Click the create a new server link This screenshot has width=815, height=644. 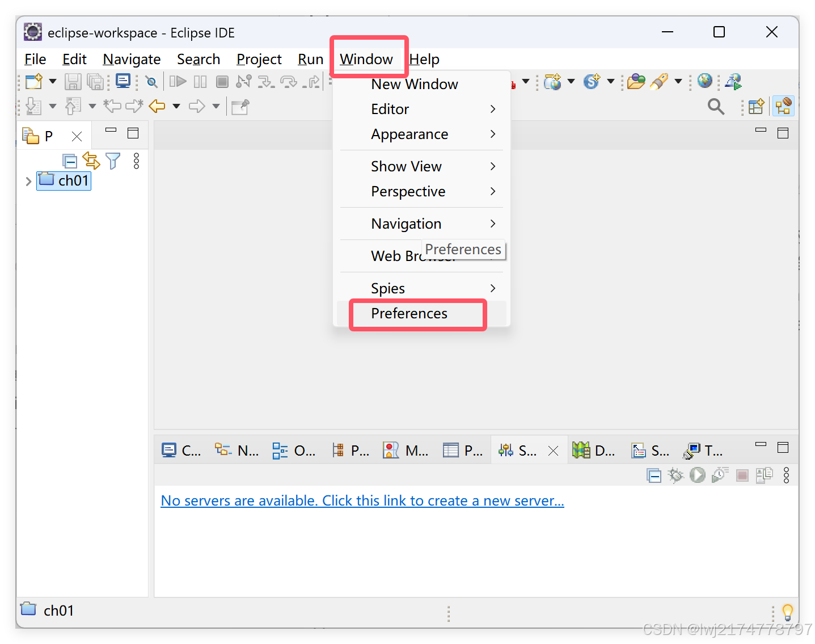coord(362,500)
